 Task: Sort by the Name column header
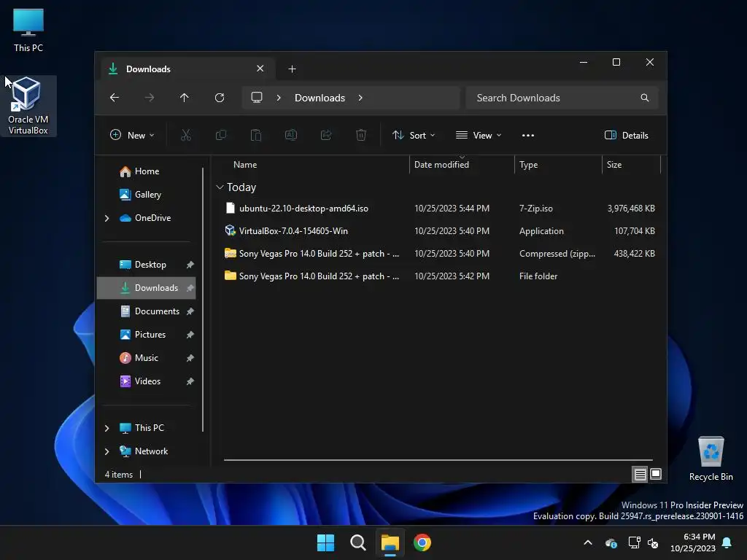pyautogui.click(x=245, y=165)
